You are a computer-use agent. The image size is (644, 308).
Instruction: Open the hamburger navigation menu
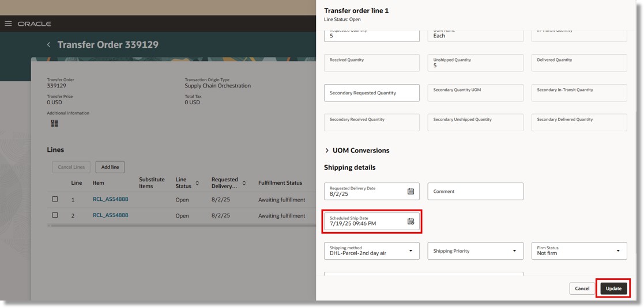[x=8, y=24]
